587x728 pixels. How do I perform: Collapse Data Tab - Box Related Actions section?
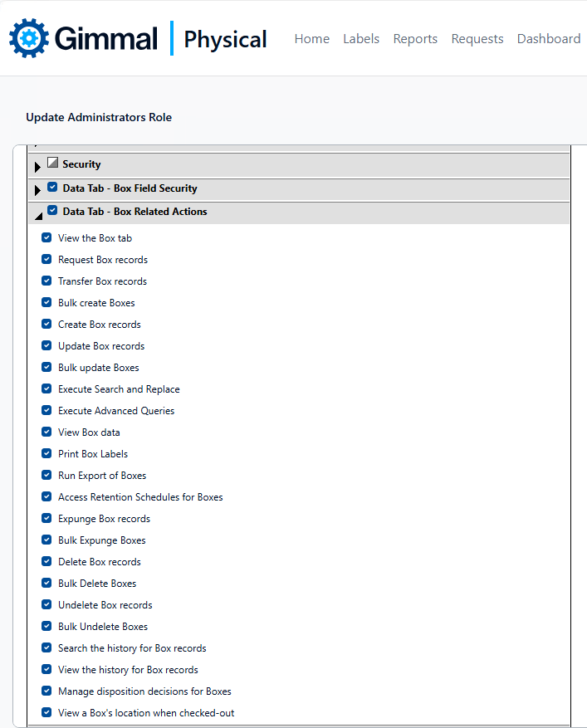pos(38,216)
